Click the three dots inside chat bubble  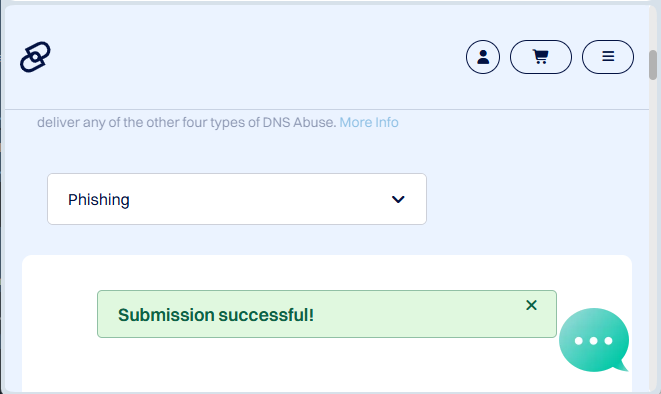click(x=594, y=341)
